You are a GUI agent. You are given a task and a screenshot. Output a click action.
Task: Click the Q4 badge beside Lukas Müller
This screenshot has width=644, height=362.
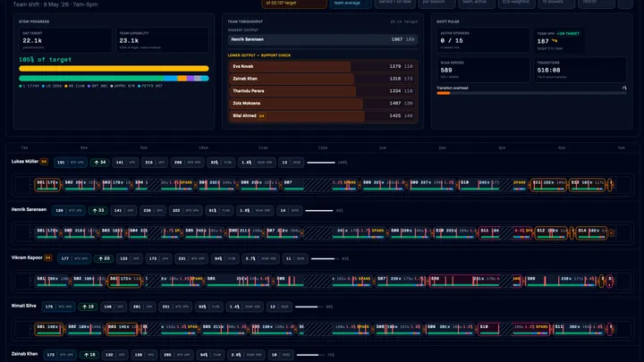point(44,161)
